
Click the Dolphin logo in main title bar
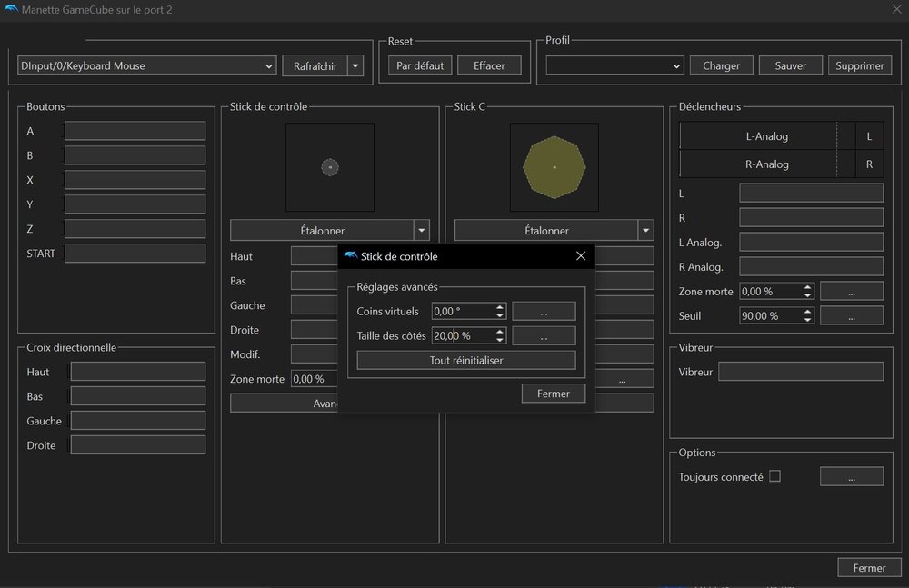(x=11, y=9)
